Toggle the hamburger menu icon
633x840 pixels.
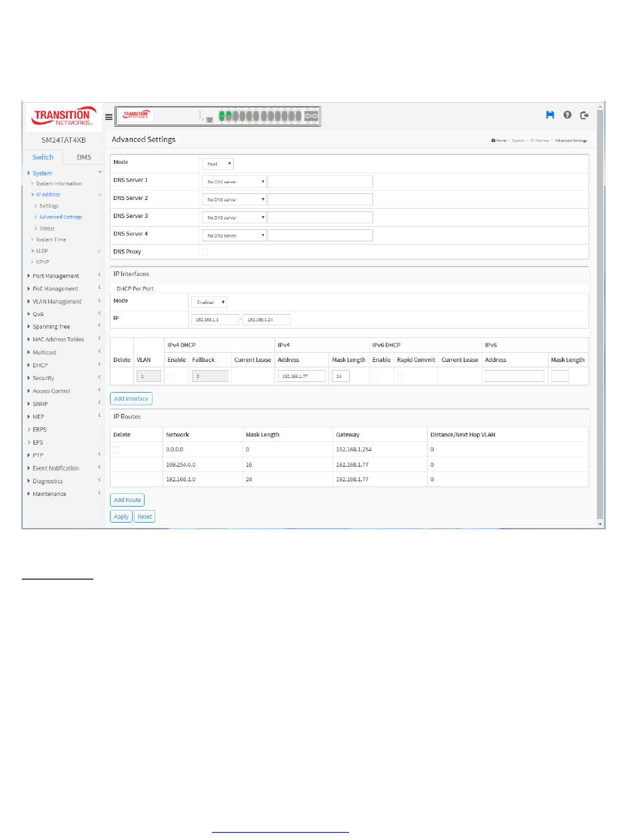(x=109, y=117)
